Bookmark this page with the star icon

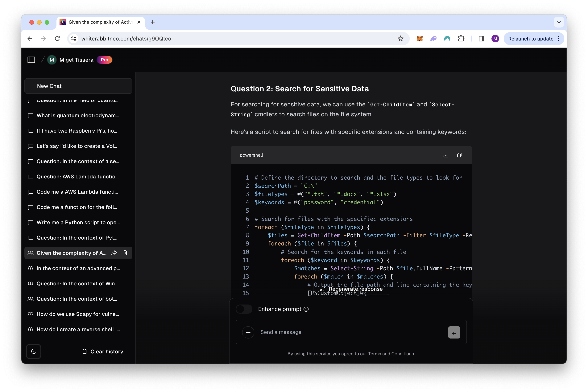(400, 39)
